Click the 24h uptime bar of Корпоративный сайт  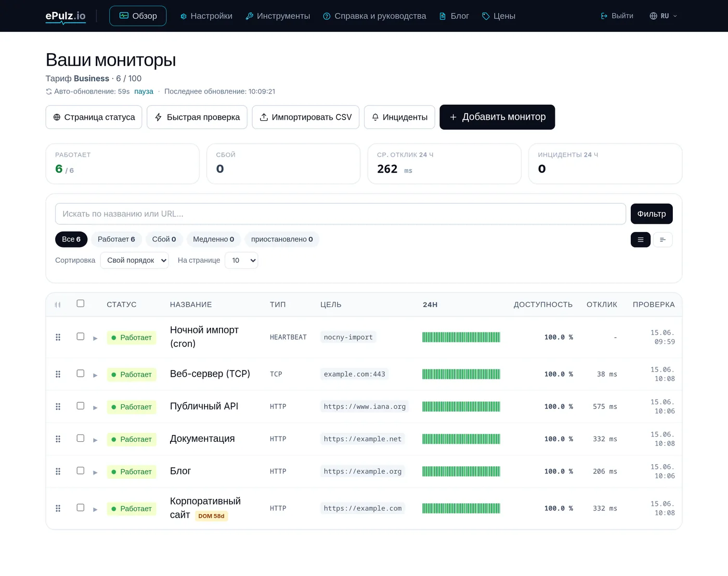tap(461, 508)
